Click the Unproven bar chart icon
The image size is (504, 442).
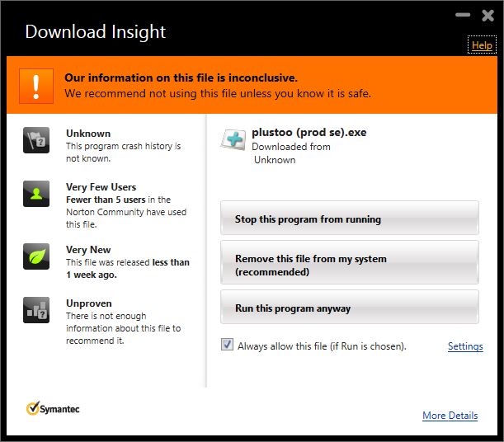pyautogui.click(x=36, y=310)
